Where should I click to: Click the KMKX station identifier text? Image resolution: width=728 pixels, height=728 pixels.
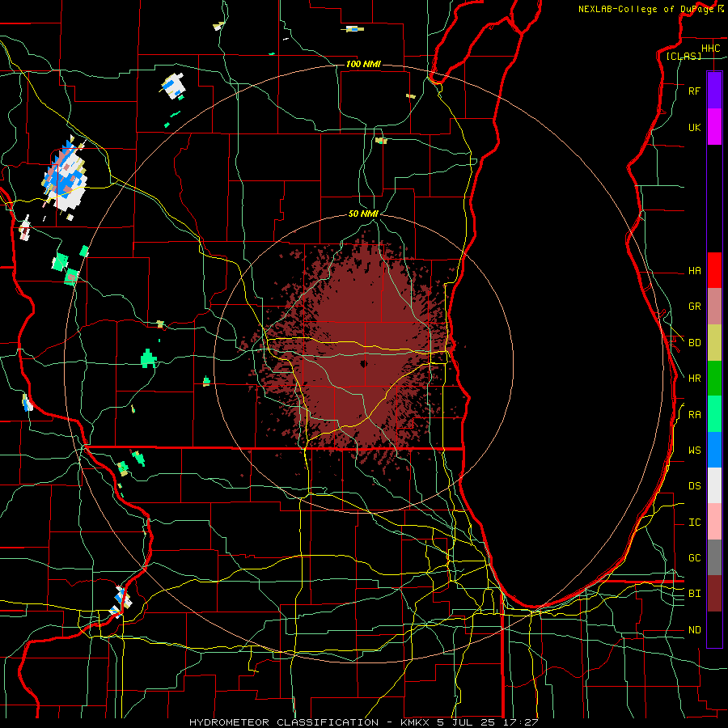coord(413,722)
